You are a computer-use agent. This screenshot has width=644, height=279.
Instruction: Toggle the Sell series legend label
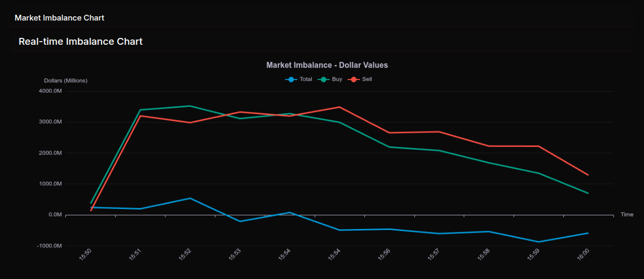click(367, 79)
